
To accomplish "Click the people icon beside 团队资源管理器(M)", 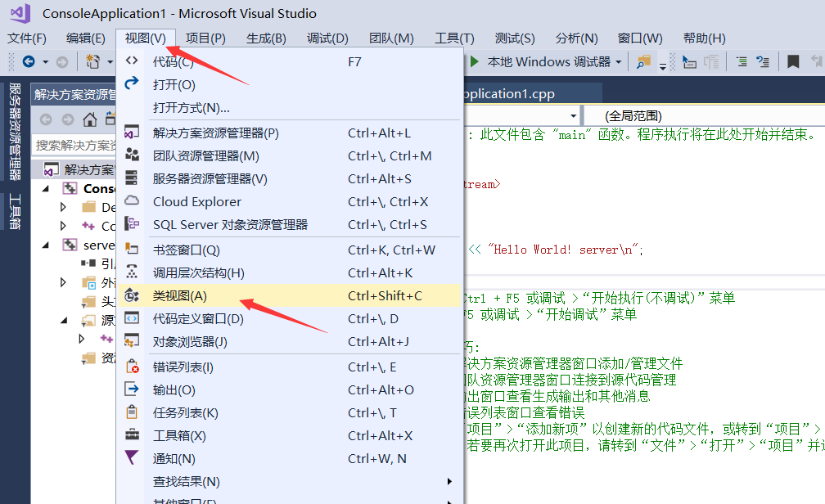I will (132, 155).
